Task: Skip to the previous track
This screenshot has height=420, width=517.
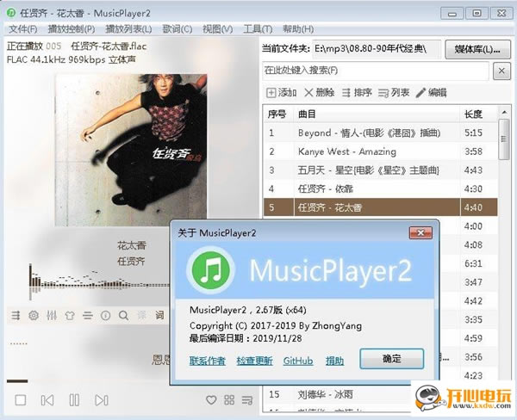Action: (x=47, y=400)
